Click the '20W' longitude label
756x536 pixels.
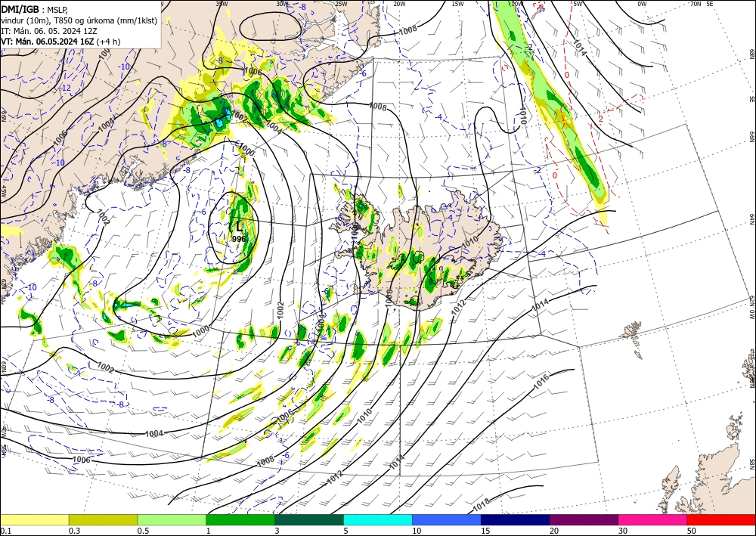tap(399, 4)
